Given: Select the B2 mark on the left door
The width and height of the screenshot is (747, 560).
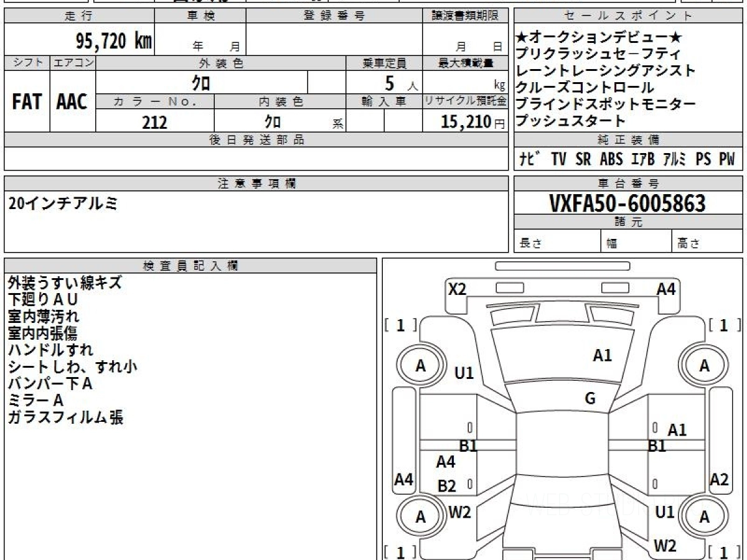Looking at the screenshot, I should tap(446, 487).
